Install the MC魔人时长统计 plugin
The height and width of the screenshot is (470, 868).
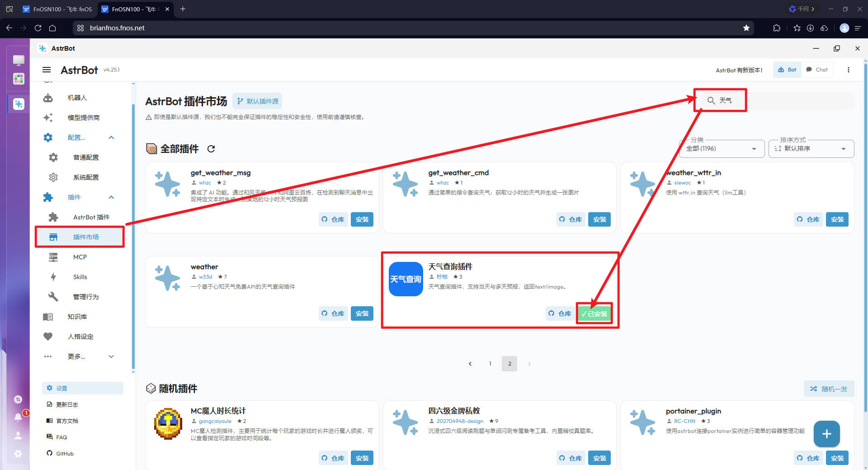(x=362, y=458)
